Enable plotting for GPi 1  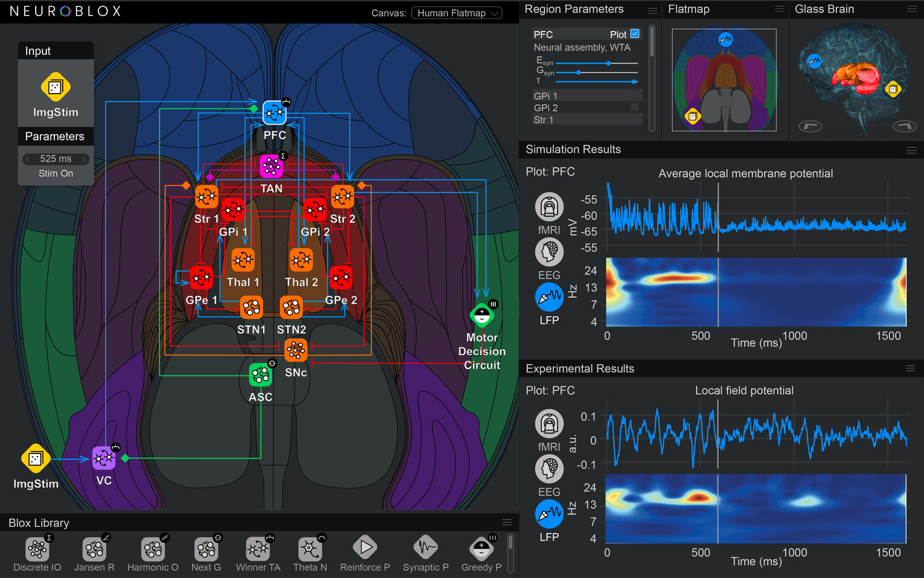tap(634, 96)
